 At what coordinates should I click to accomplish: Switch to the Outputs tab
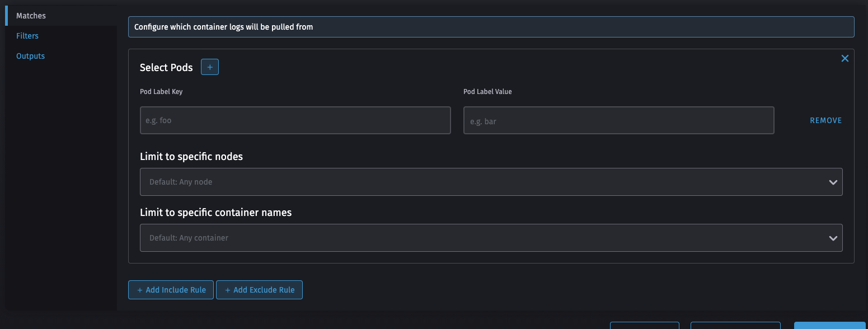(x=30, y=55)
